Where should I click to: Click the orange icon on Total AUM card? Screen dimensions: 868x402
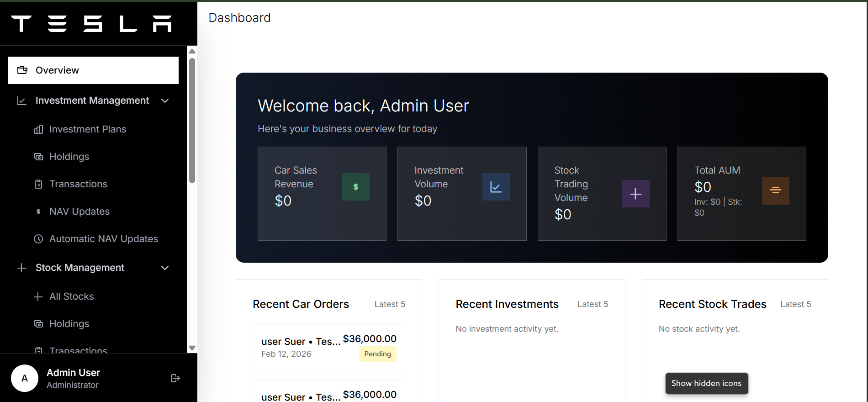point(776,191)
